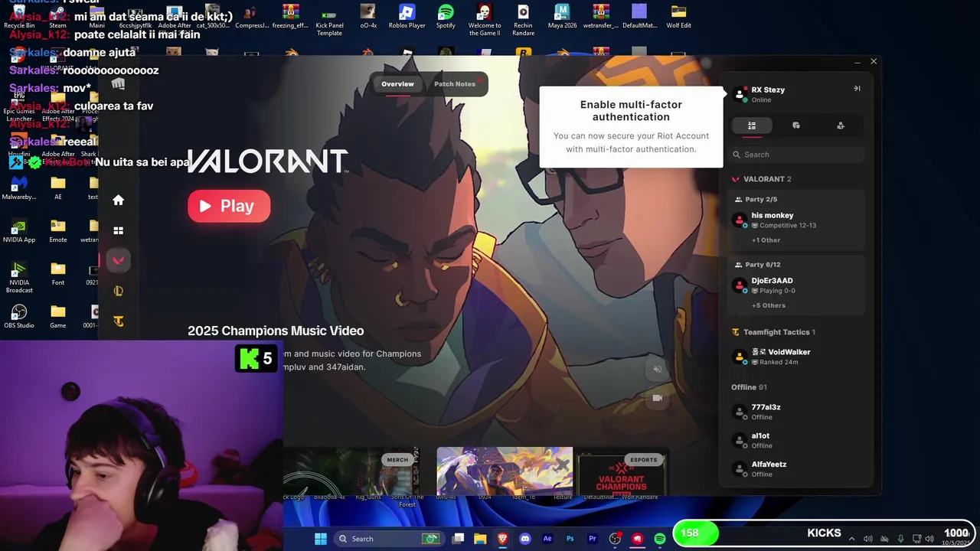The height and width of the screenshot is (551, 980).
Task: Open the 2025 Champions Music Video headline
Action: pyautogui.click(x=276, y=331)
